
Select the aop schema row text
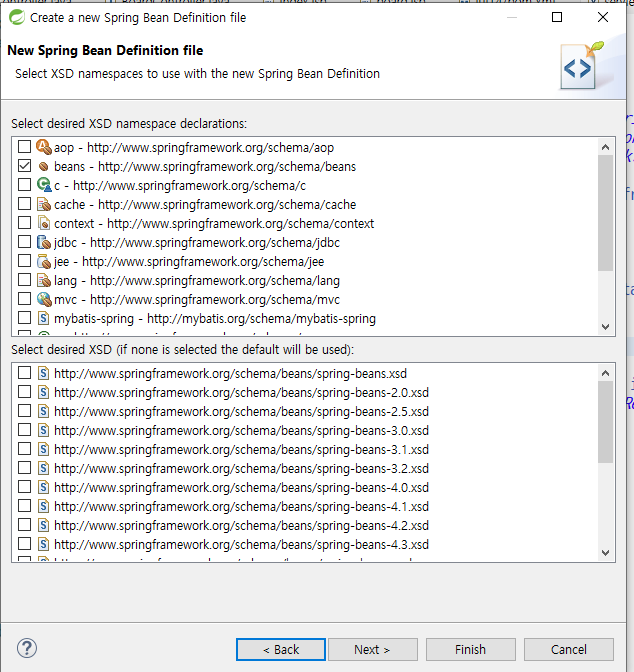click(x=194, y=147)
